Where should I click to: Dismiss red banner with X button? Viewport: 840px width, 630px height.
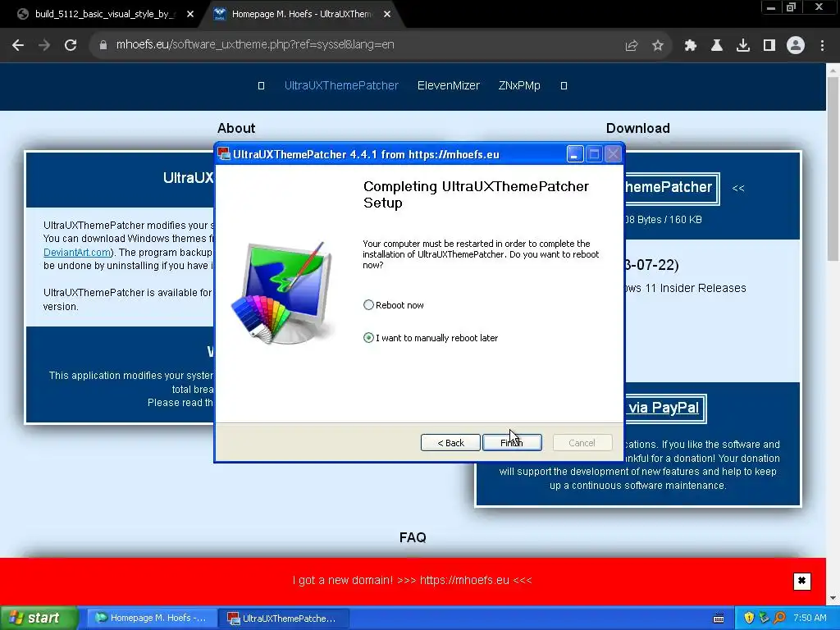point(802,581)
